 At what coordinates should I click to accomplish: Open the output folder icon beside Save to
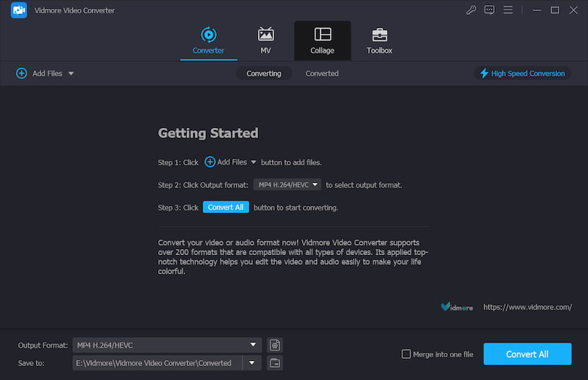[275, 363]
